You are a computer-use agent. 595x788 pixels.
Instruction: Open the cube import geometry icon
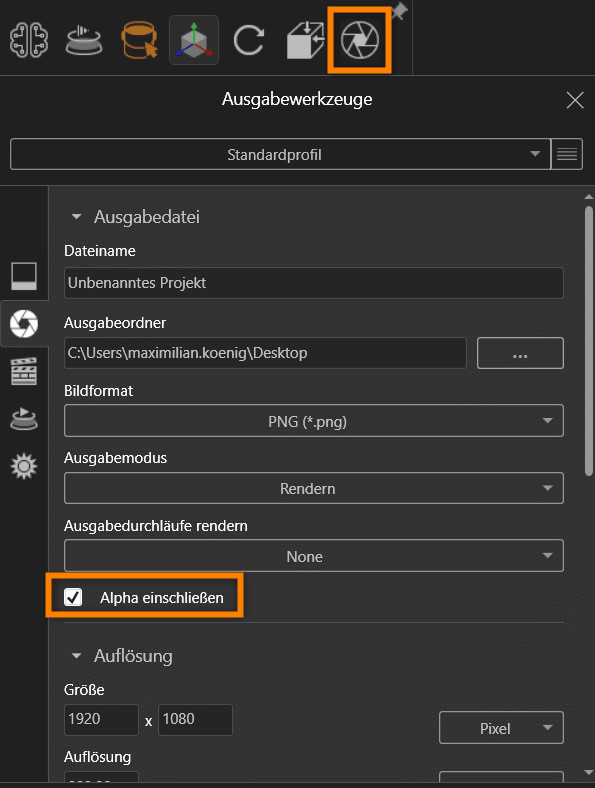[305, 40]
